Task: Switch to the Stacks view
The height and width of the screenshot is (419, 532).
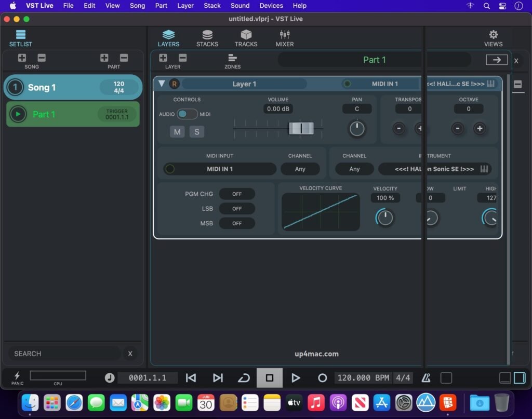Action: point(207,37)
